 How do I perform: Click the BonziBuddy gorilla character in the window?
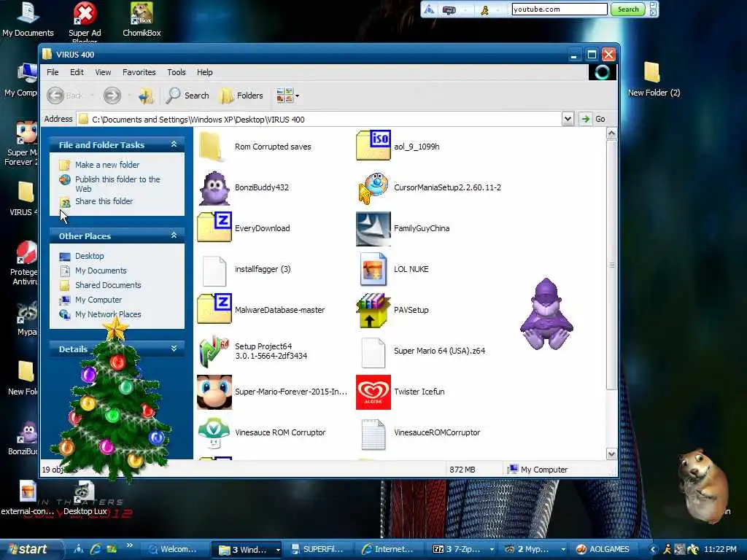[x=546, y=314]
